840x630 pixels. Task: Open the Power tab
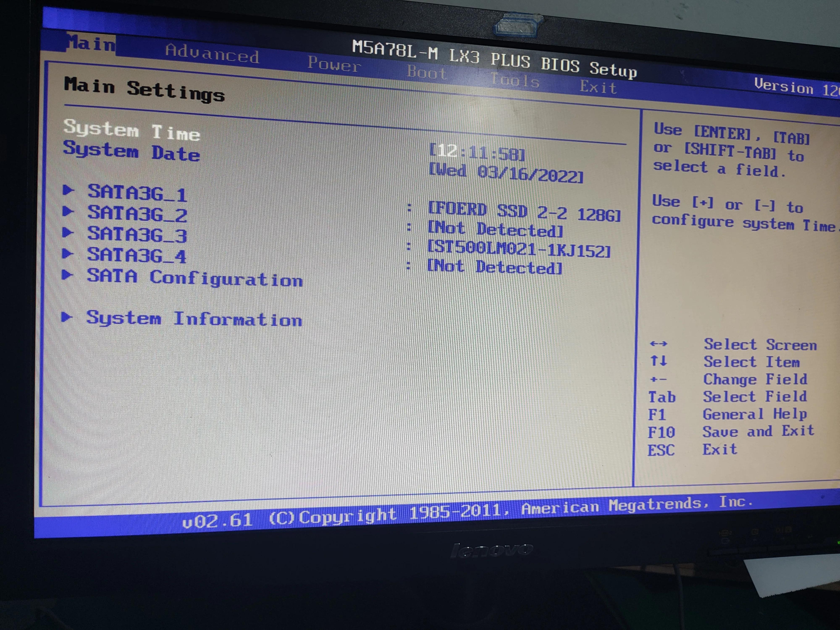tap(334, 64)
